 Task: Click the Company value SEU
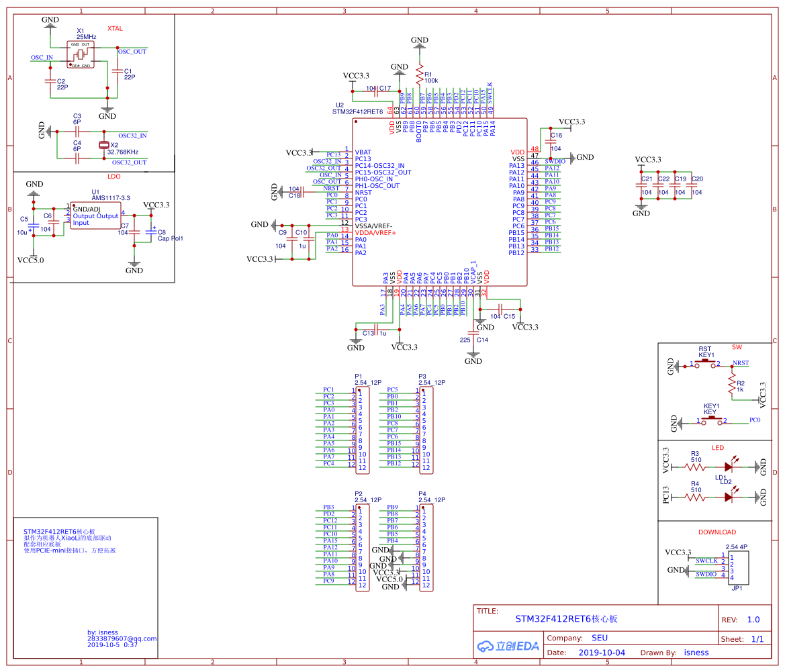[x=600, y=638]
